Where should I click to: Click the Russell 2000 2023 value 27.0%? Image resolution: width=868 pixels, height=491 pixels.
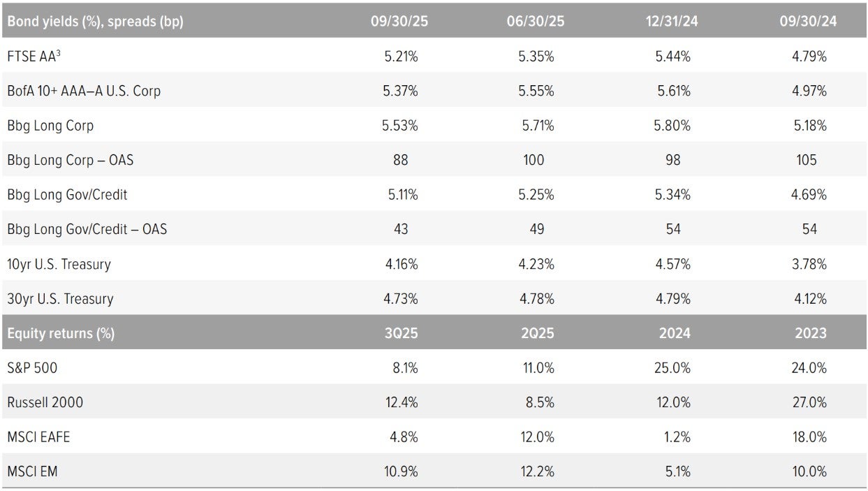pyautogui.click(x=809, y=402)
